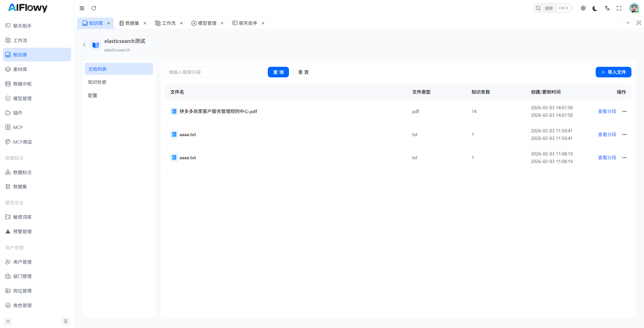
Task: Open the settings gear icon
Action: (583, 8)
